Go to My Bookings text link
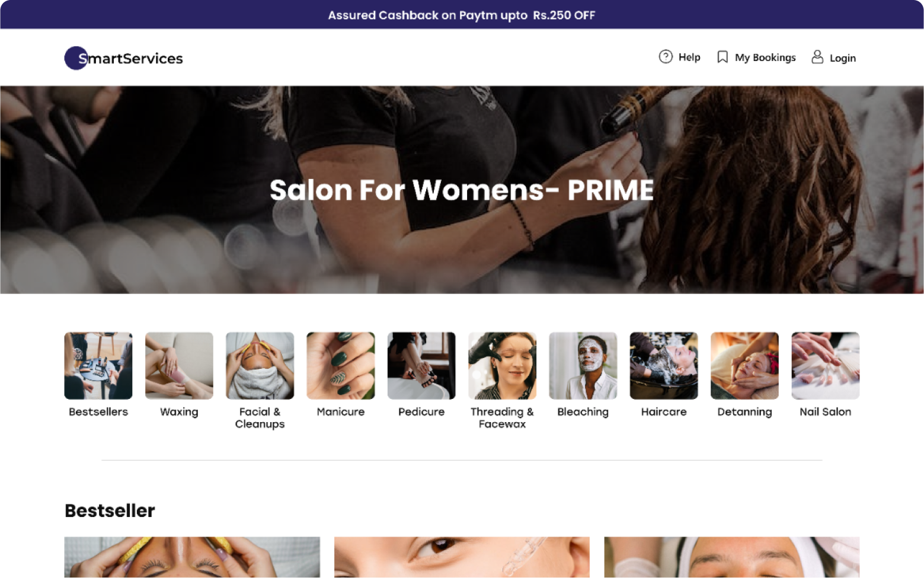This screenshot has width=924, height=578. (x=765, y=58)
